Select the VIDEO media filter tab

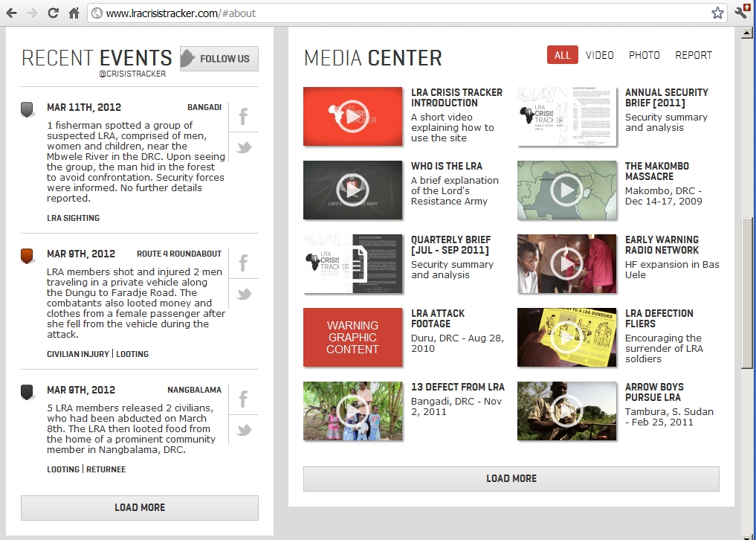pos(599,55)
